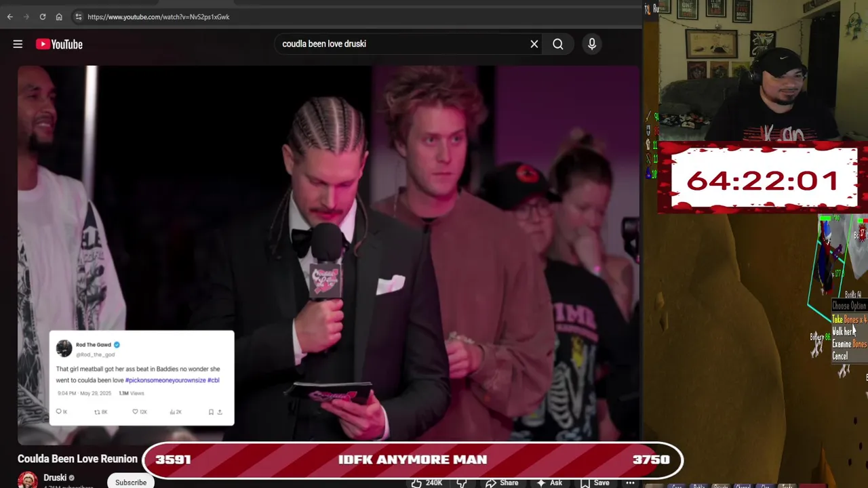868x488 pixels.
Task: Open the 'Coulda Been Love Reunion' video title
Action: tap(77, 459)
